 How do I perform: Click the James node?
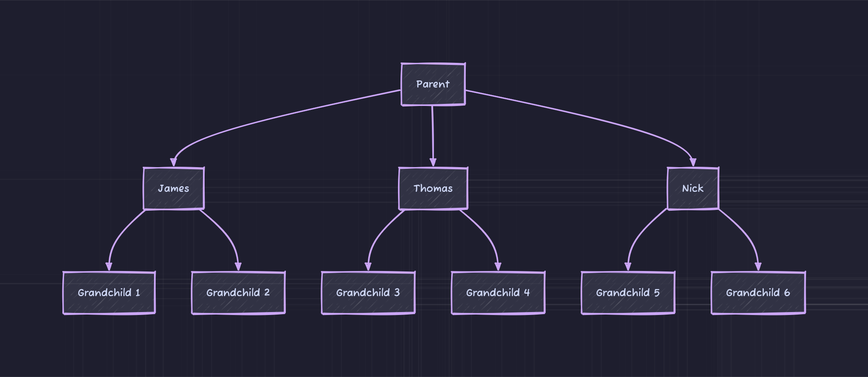173,188
